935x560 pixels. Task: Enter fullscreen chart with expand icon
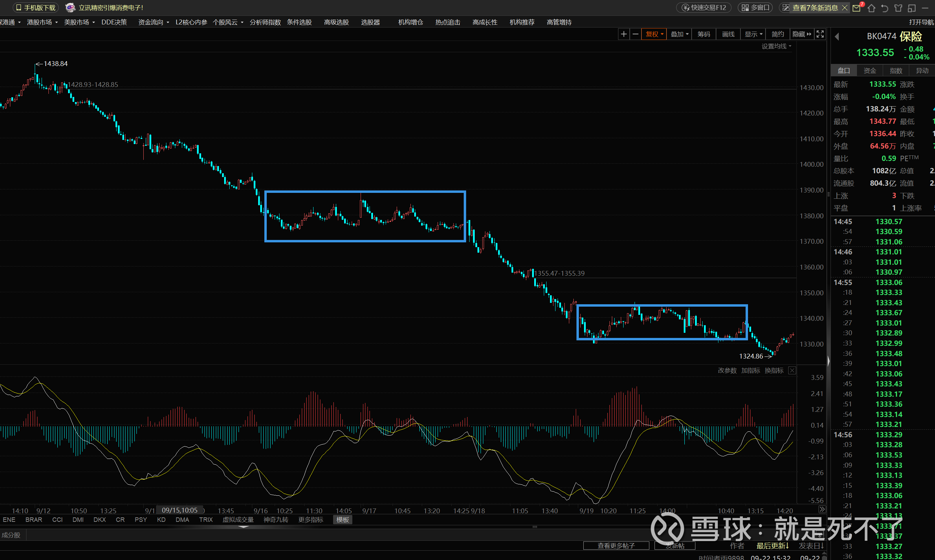click(820, 34)
